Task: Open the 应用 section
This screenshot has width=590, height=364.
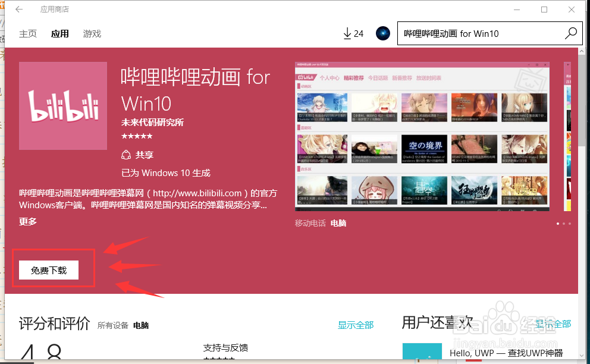Action: [59, 33]
